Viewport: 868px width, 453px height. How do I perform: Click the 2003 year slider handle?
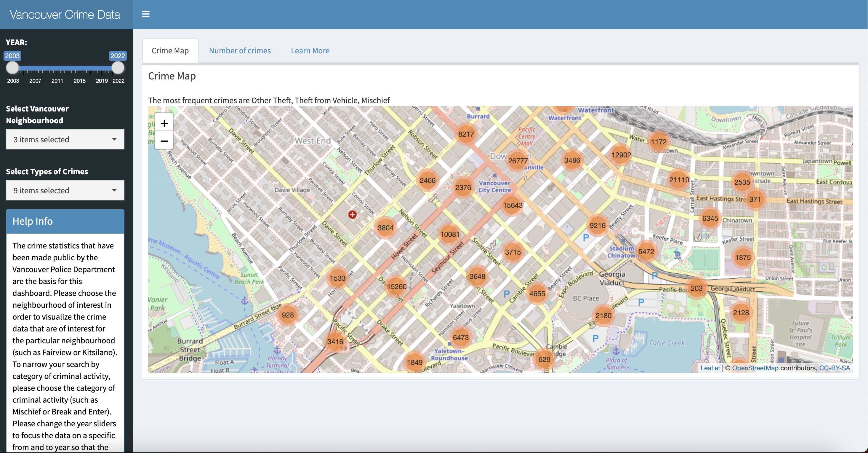point(12,68)
